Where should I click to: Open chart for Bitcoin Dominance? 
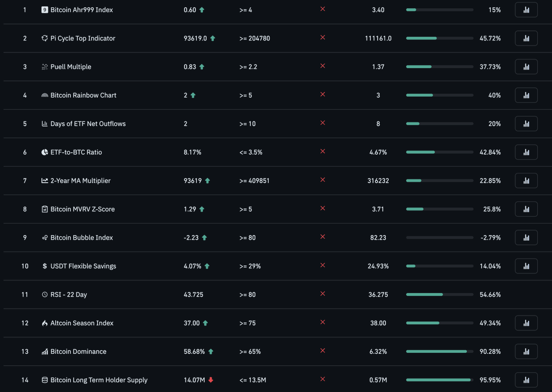pyautogui.click(x=526, y=352)
